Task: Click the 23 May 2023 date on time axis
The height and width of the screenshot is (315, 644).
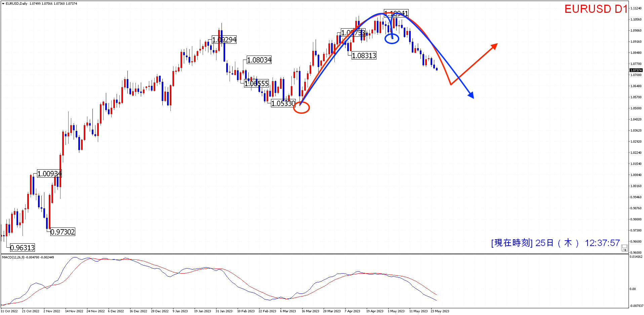Action: 440,311
